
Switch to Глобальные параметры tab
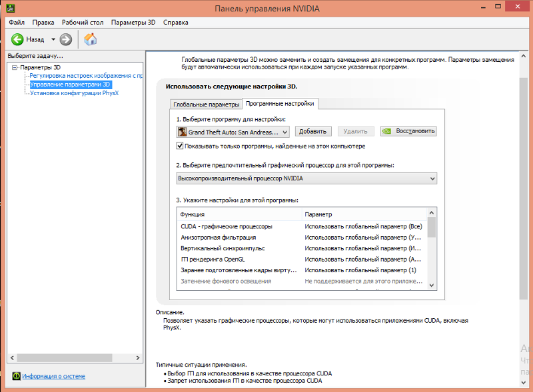pyautogui.click(x=206, y=104)
